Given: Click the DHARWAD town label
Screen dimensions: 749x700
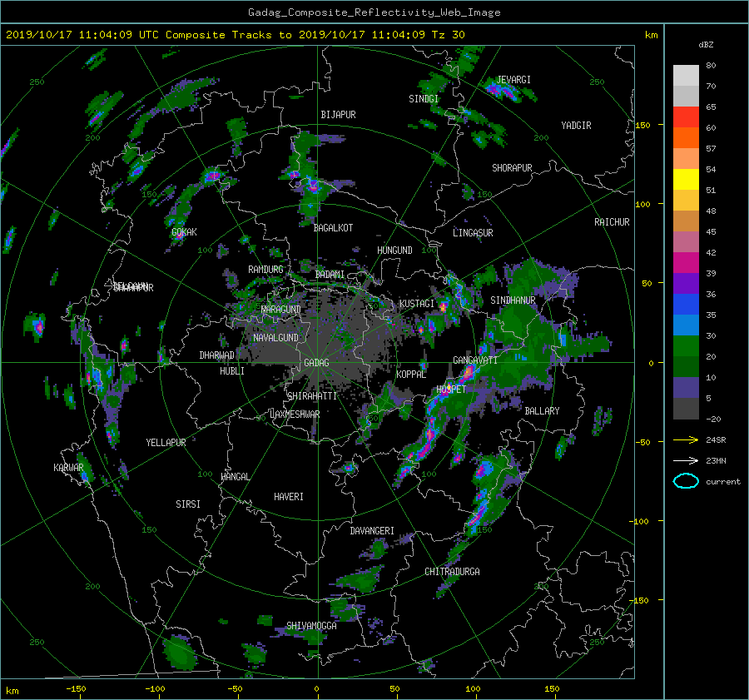Looking at the screenshot, I should 216,355.
